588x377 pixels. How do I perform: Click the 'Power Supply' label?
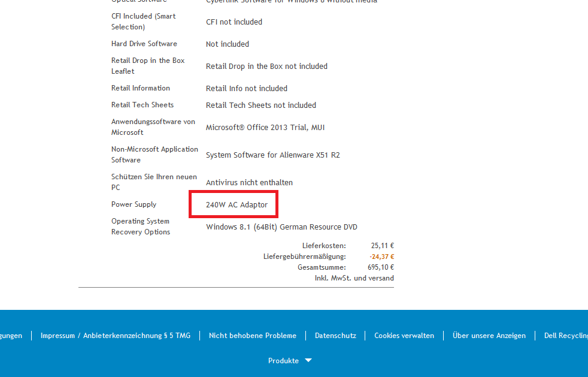tap(134, 204)
